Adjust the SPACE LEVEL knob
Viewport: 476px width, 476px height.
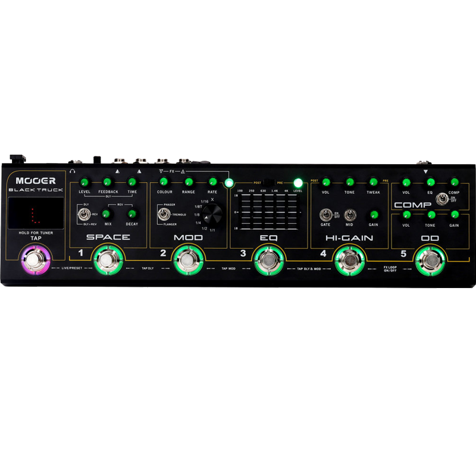[x=84, y=182]
